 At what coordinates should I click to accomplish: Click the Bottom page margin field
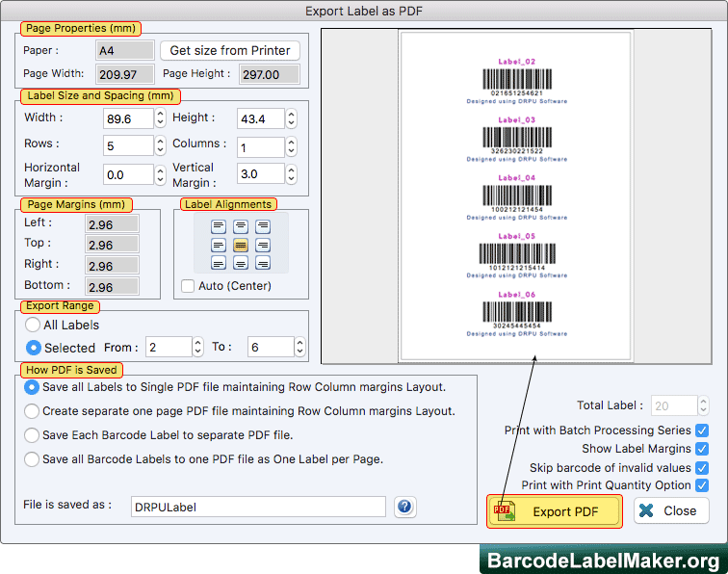point(112,287)
